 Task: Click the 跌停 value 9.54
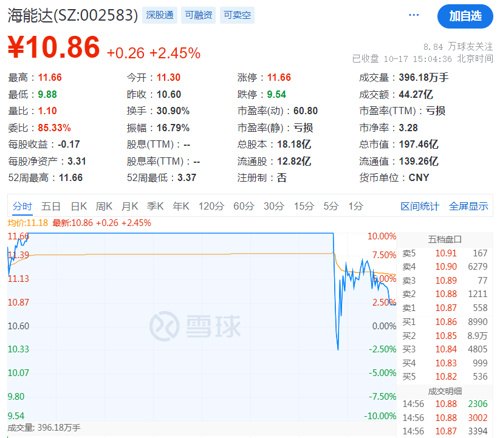[276, 95]
